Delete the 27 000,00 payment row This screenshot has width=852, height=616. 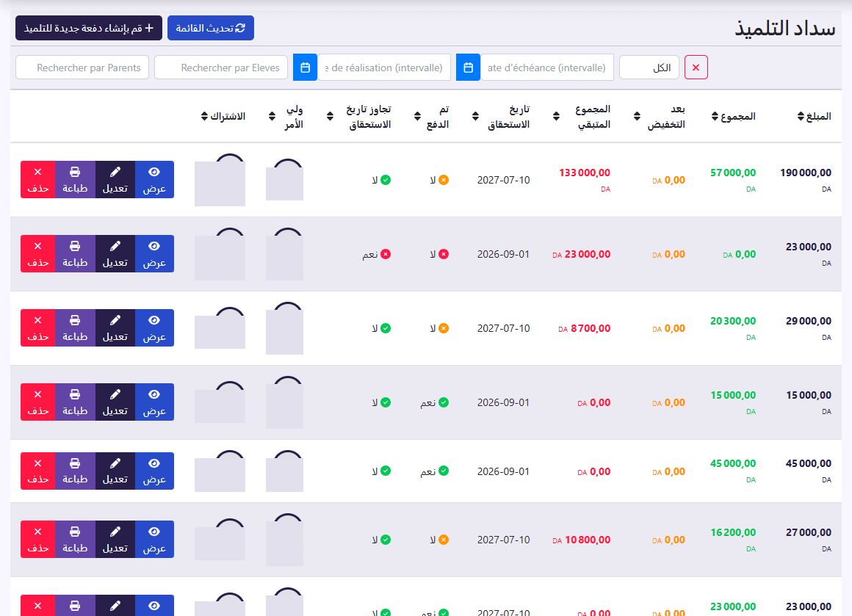pyautogui.click(x=38, y=540)
